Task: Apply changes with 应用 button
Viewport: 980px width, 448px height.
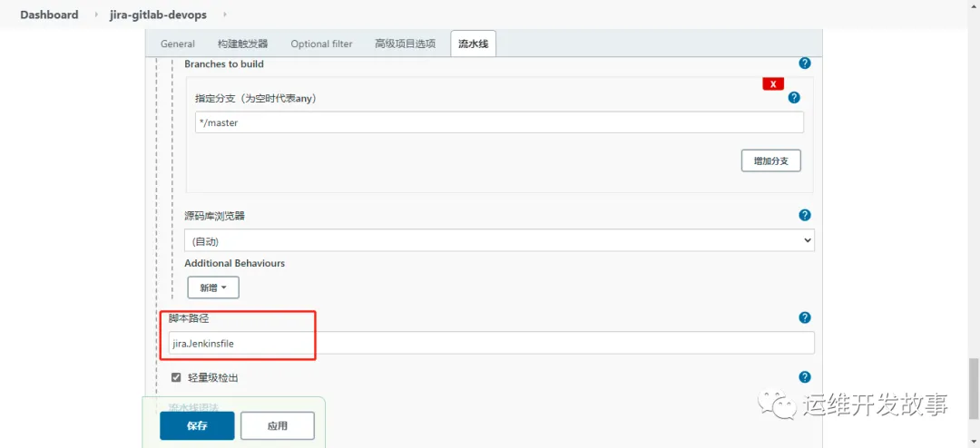Action: (x=278, y=425)
